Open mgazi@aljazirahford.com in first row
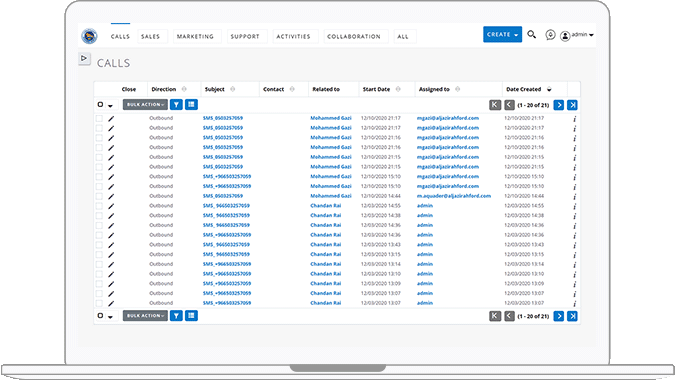Viewport: 675px width, 380px height. point(448,118)
